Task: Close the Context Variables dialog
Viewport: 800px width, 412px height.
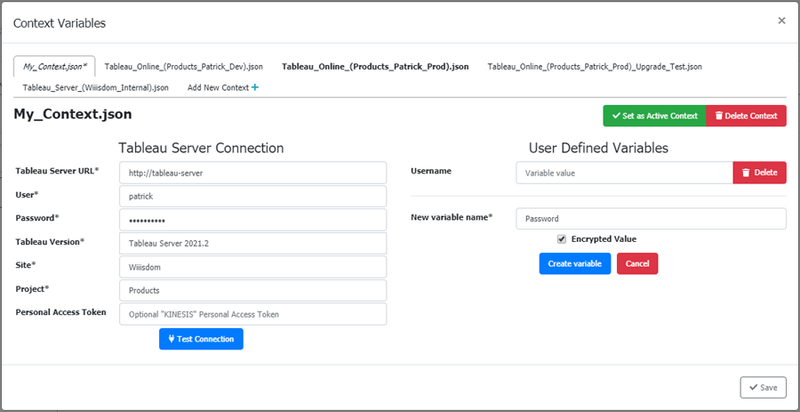Action: (x=781, y=20)
